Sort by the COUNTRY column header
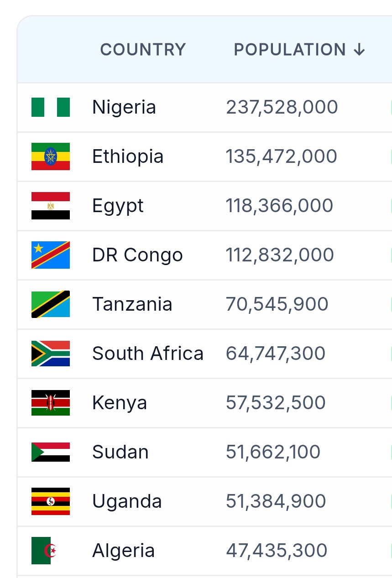 point(143,50)
